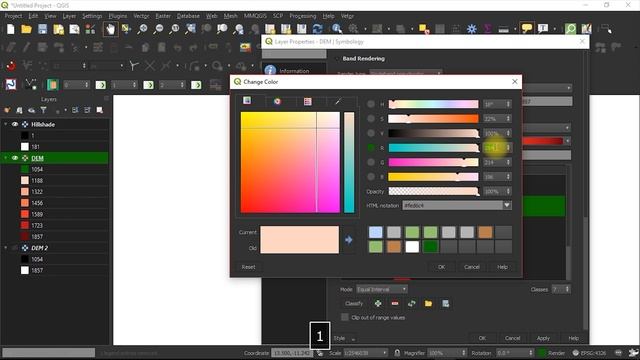Toggle visibility eye of DEM layer

click(x=15, y=158)
